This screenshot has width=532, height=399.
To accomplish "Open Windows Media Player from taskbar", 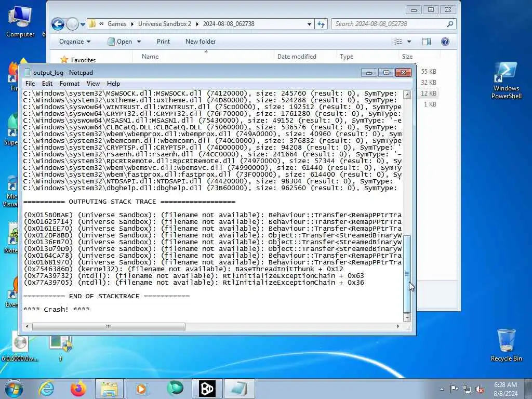I will (x=142, y=389).
